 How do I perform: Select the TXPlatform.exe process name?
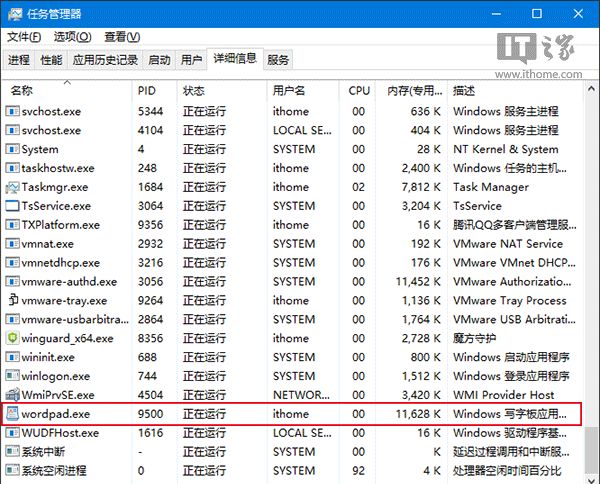(x=60, y=225)
